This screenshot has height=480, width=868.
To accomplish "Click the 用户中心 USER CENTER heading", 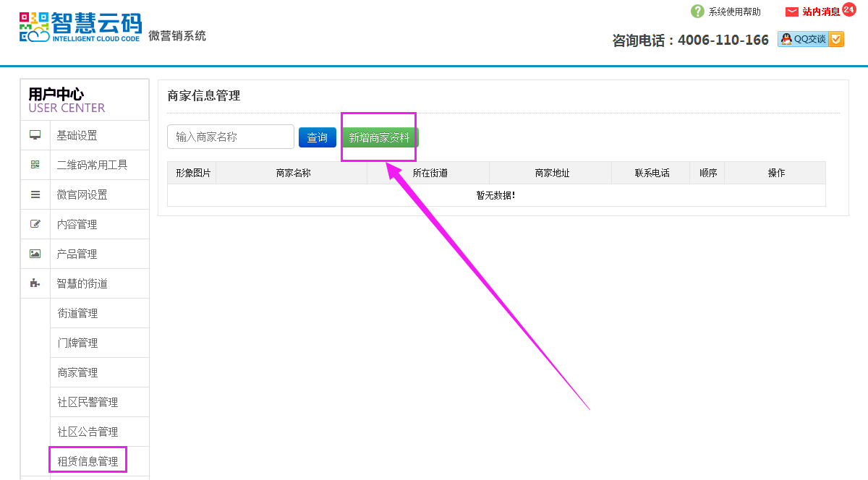I will 67,100.
